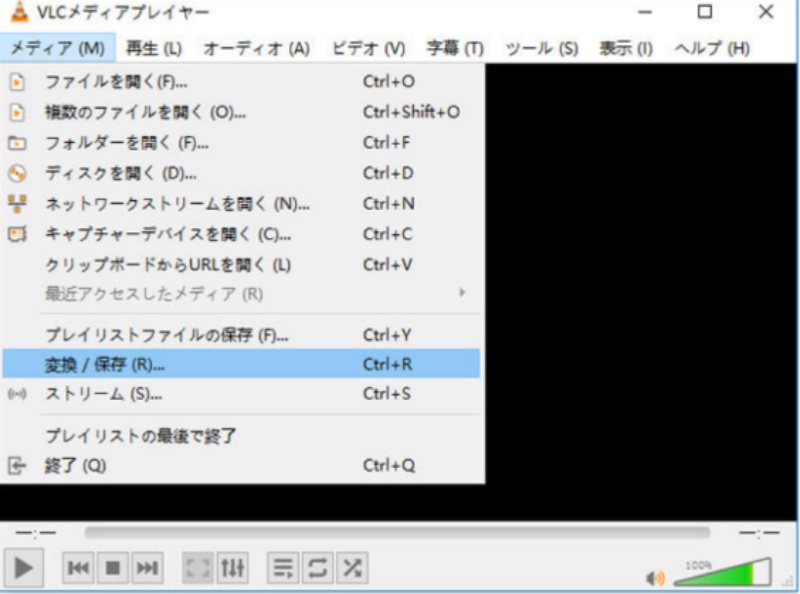
Task: Select ネットワークストリームを開く (N)... entry
Action: click(241, 204)
